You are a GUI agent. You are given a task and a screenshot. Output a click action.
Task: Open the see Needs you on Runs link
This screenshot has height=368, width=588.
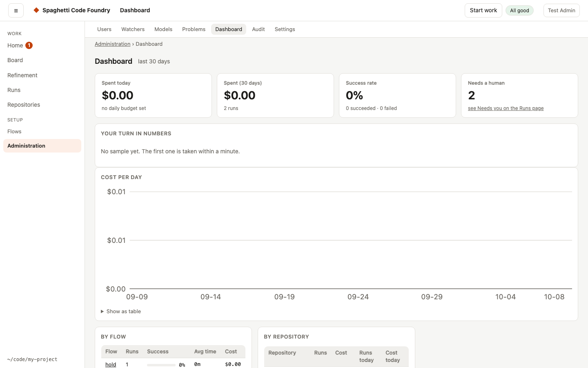(506, 108)
